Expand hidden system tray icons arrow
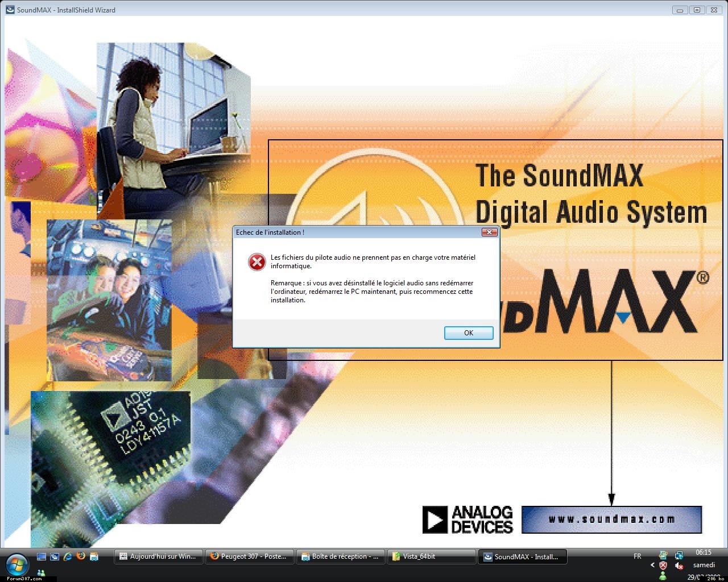Image resolution: width=728 pixels, height=582 pixels. tap(652, 566)
